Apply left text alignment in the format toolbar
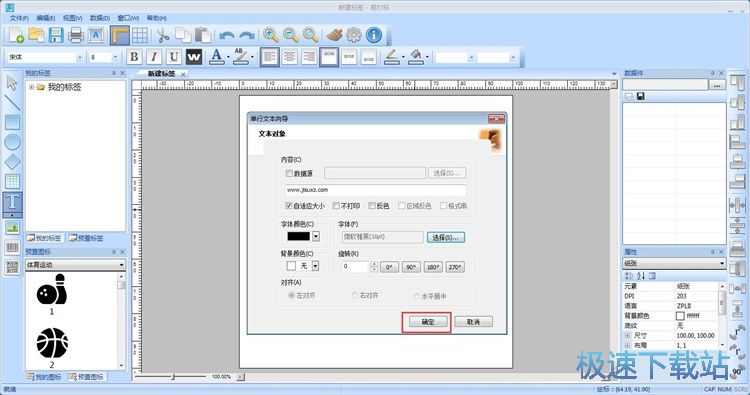750x395 pixels. coord(270,57)
